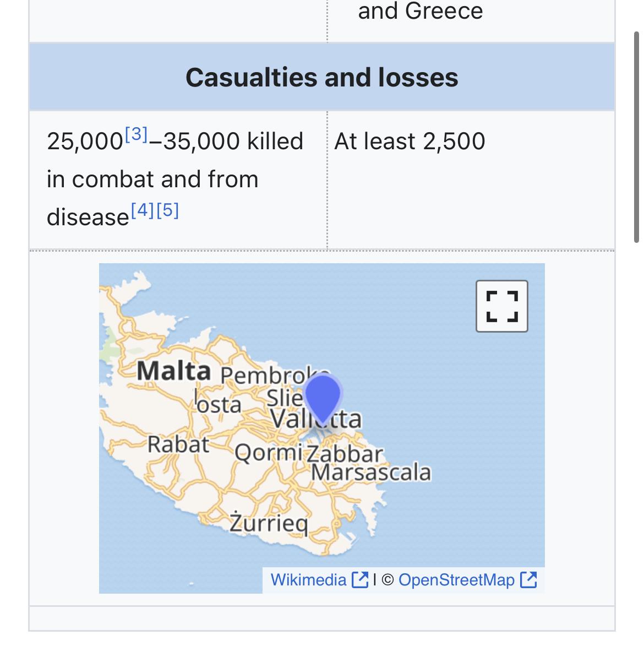Click the Rabat label on map
This screenshot has height=657, width=644.
point(178,444)
